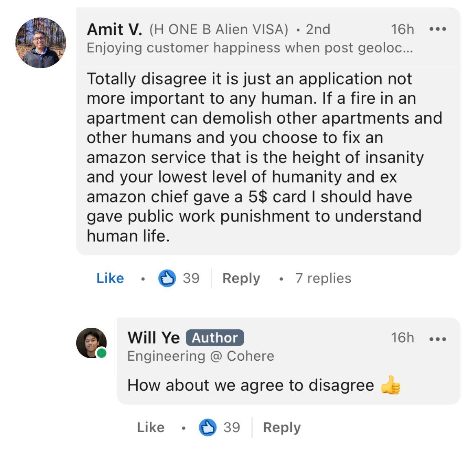Open Amit V. profile name link

pos(114,29)
